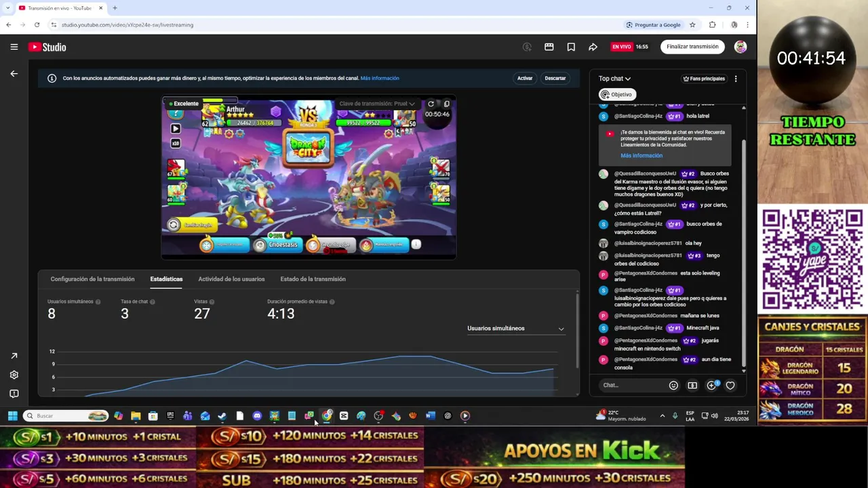The image size is (868, 488).
Task: Open the YouTube Studio hamburger menu
Action: tap(14, 47)
